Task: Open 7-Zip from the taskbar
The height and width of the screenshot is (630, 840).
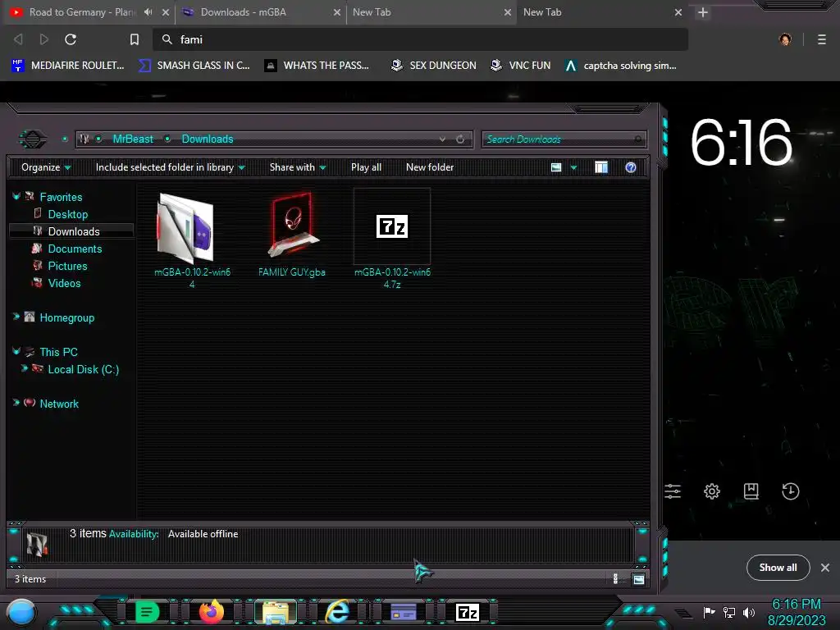Action: (467, 612)
